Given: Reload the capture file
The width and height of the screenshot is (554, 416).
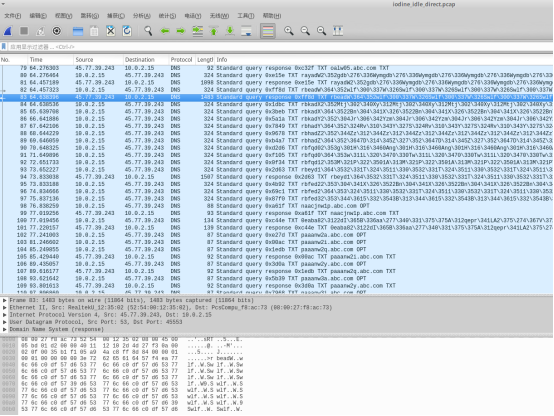Looking at the screenshot, I should tap(127, 31).
